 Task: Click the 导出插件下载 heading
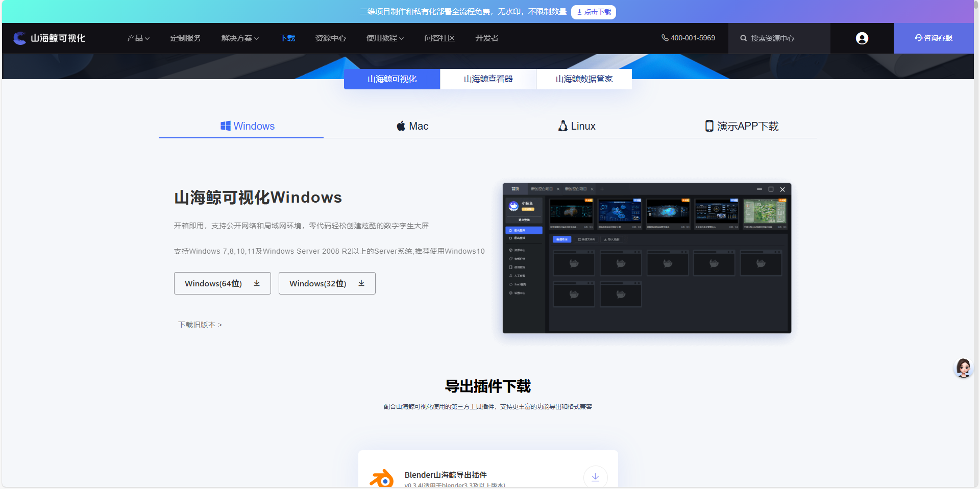click(x=488, y=386)
